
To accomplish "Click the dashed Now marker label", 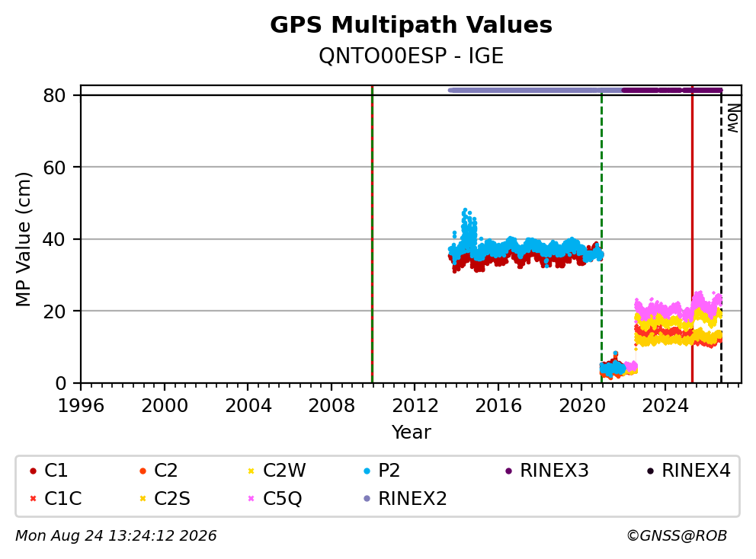I will 733,118.
